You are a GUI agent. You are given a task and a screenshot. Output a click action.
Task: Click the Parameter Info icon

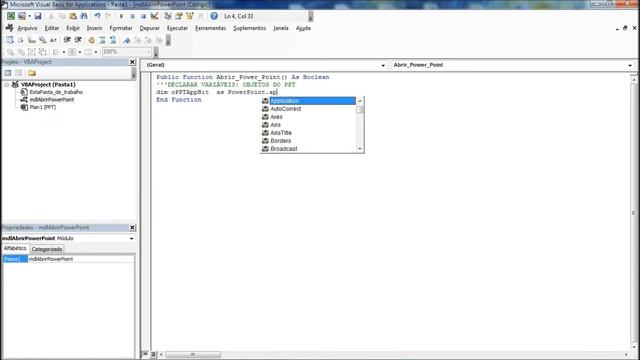point(42,40)
